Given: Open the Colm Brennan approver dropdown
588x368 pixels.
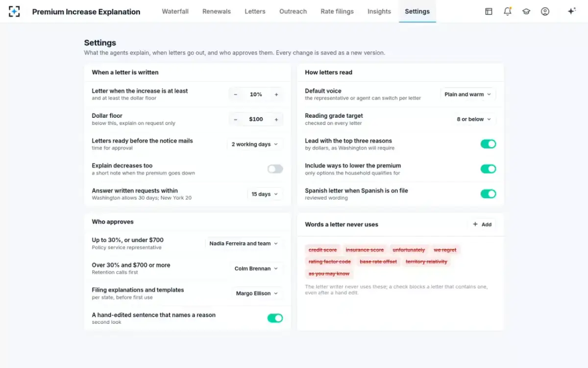Looking at the screenshot, I should tap(256, 268).
